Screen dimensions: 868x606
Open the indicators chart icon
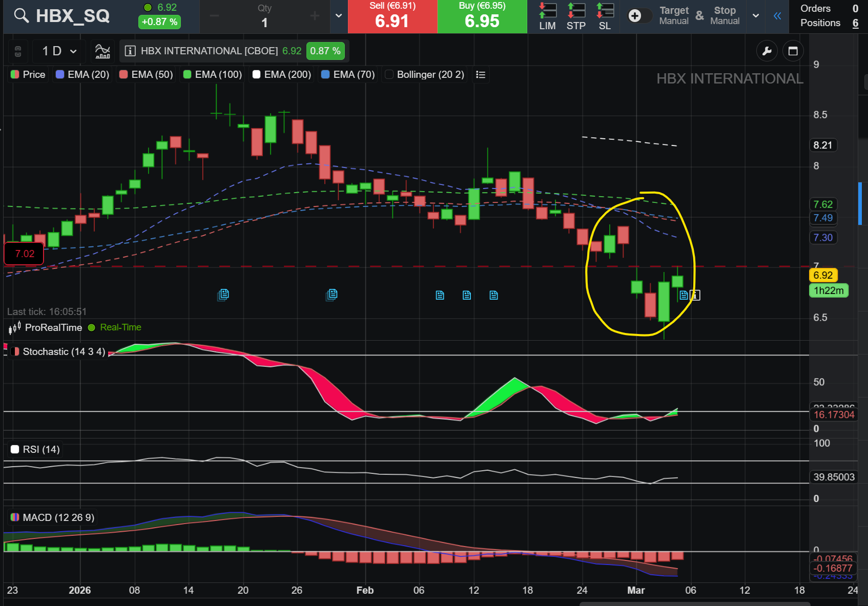(102, 51)
